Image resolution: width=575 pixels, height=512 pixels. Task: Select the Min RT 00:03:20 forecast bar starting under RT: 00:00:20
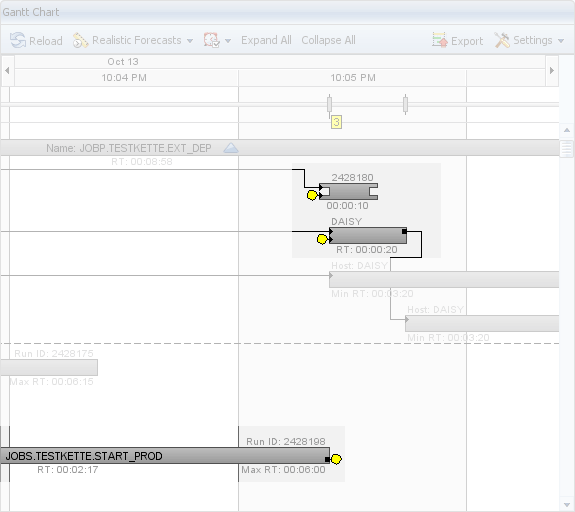(444, 279)
